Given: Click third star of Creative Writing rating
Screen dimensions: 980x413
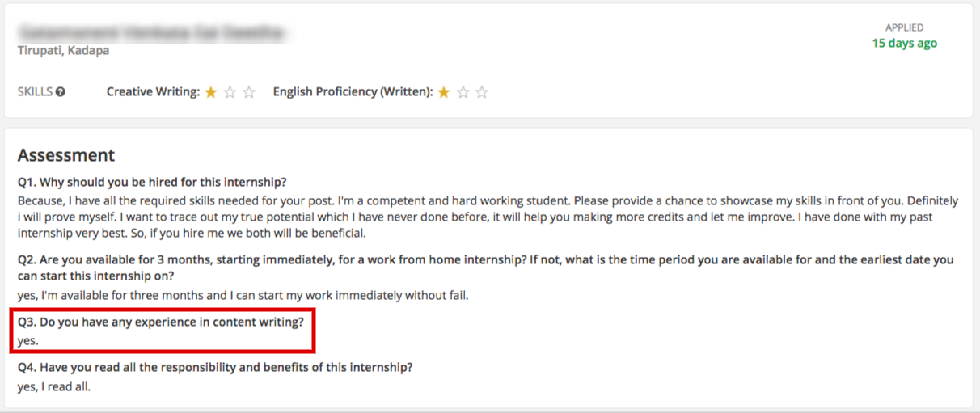Looking at the screenshot, I should 249,92.
